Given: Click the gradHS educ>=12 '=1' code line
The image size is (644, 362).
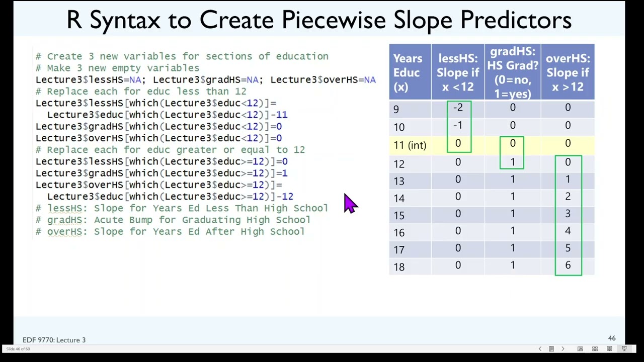Looking at the screenshot, I should click(x=162, y=173).
